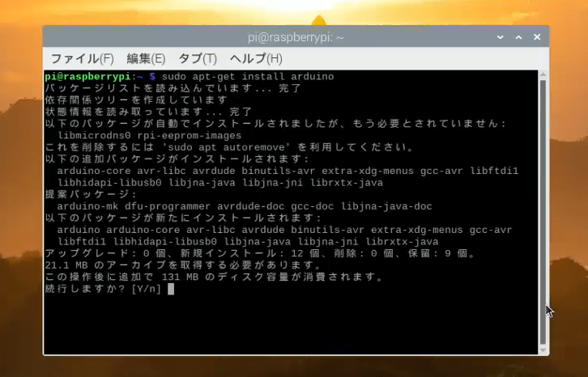Screen dimensions: 588x377
Task: Maximize the terminal window with the up chevron
Action: 518,37
